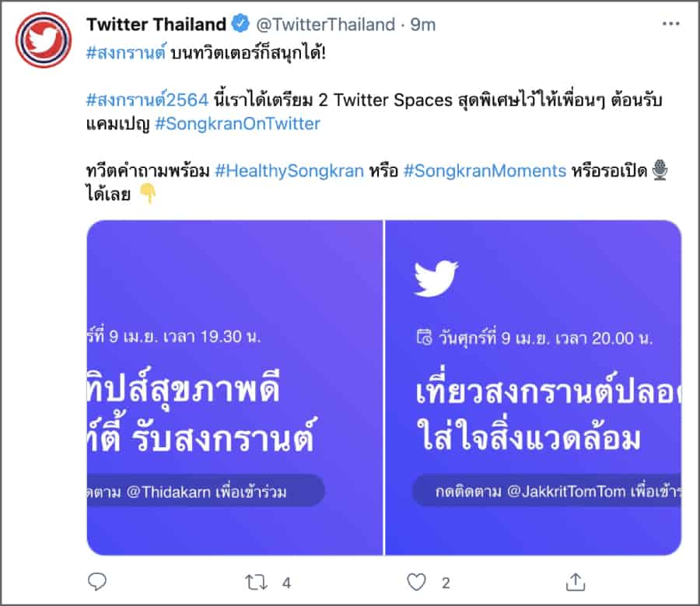The width and height of the screenshot is (700, 606).
Task: Click the Twitter Thailand display name
Action: pyautogui.click(x=156, y=24)
